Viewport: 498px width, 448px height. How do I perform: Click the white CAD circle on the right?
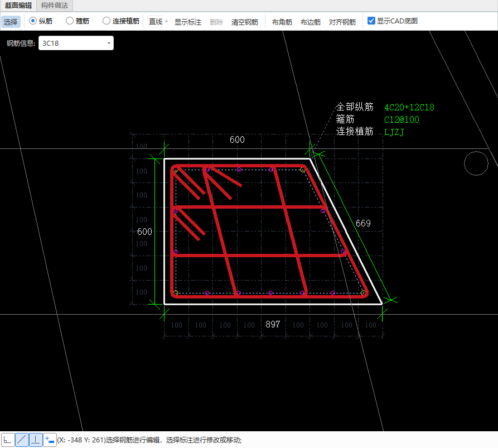coord(476,163)
